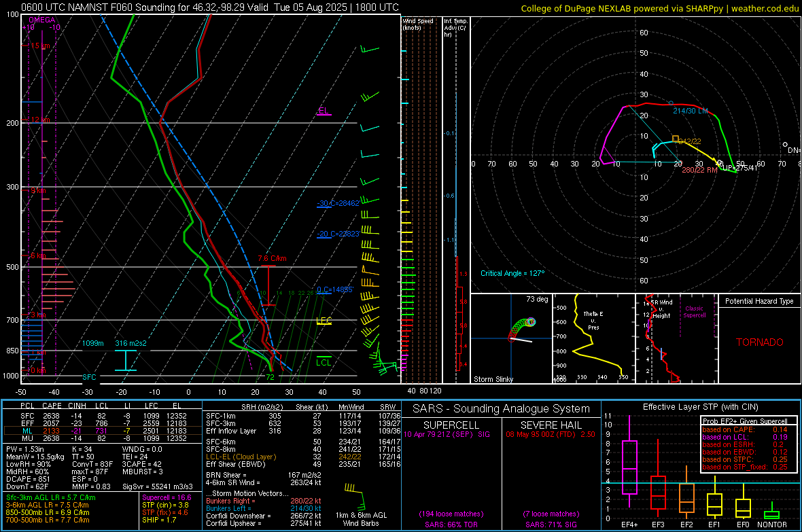
Task: Click the red TORNADO hazard text
Action: [760, 342]
